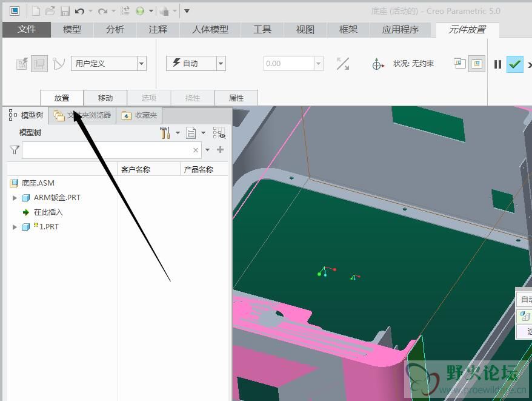Pause the component placement tool
The width and height of the screenshot is (532, 401).
point(497,64)
